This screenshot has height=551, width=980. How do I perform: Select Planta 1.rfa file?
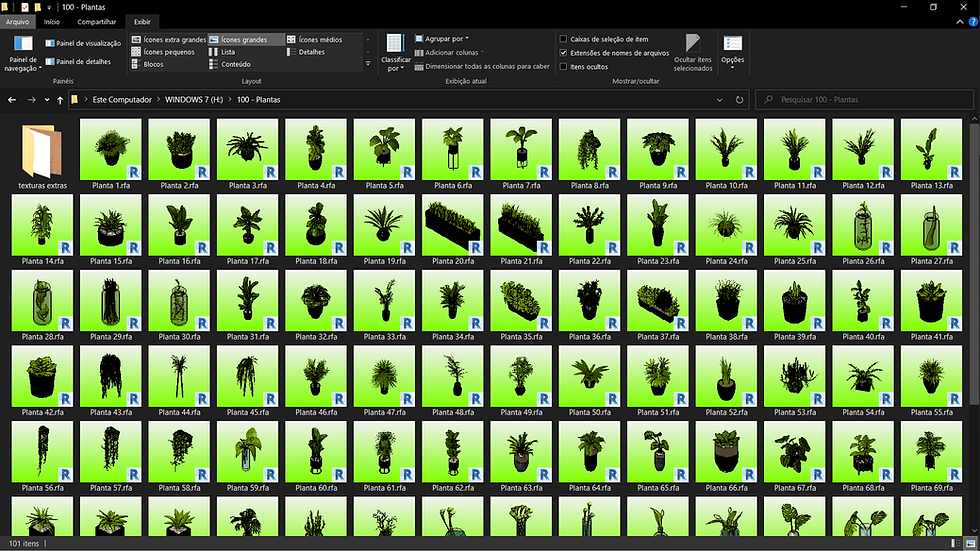coord(111,154)
